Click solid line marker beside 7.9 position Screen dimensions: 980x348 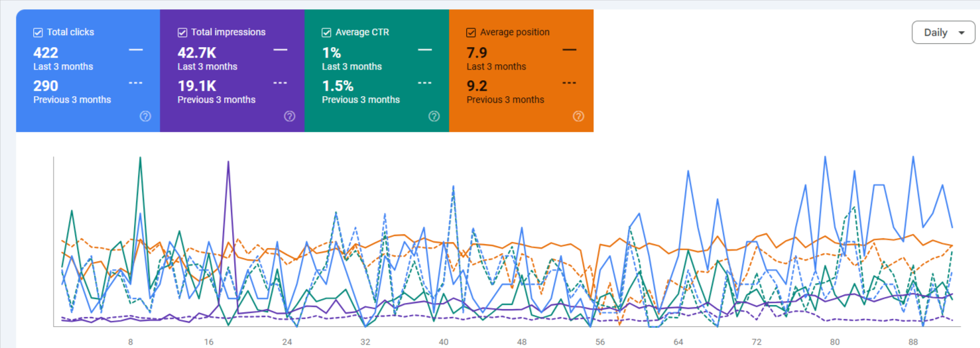point(569,50)
